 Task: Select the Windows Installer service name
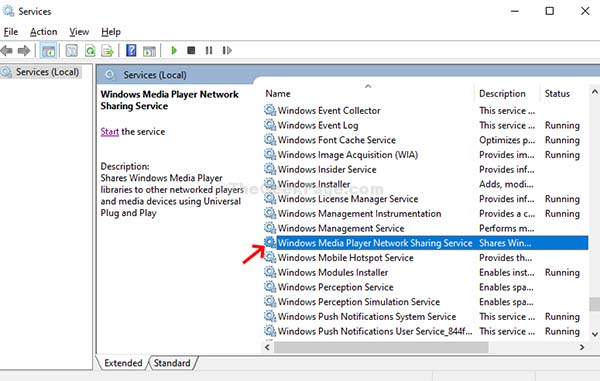(314, 184)
